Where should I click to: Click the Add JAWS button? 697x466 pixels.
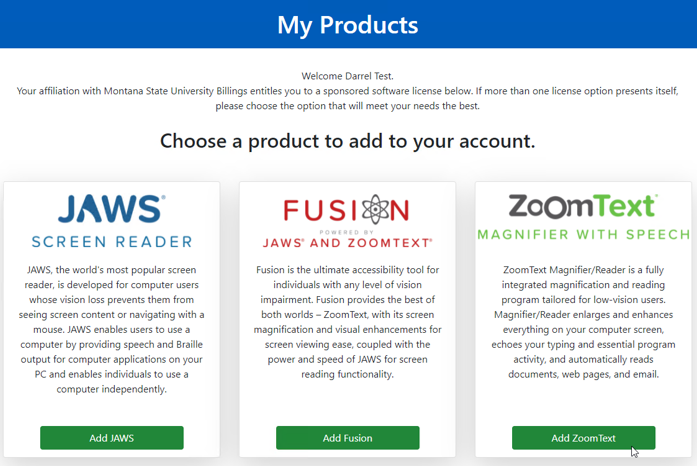112,438
